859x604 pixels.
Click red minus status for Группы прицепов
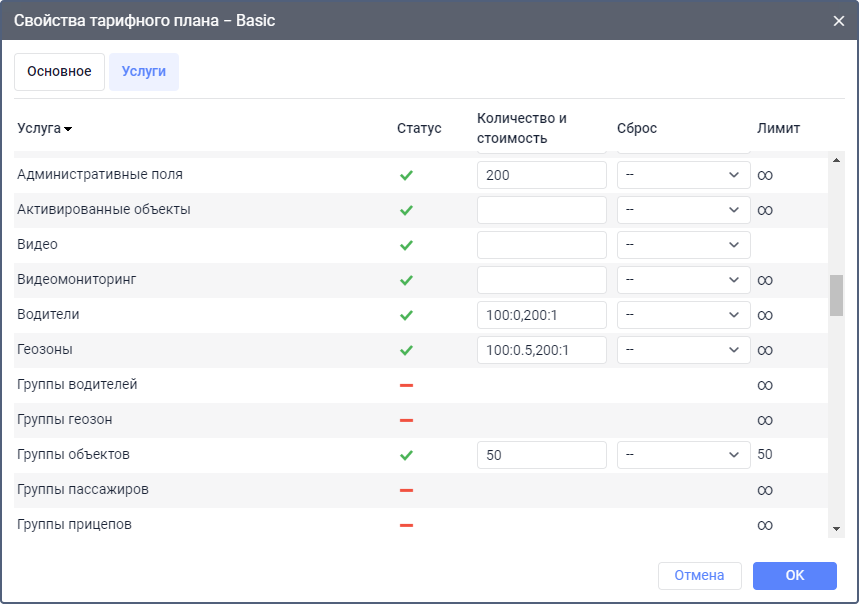(x=406, y=525)
